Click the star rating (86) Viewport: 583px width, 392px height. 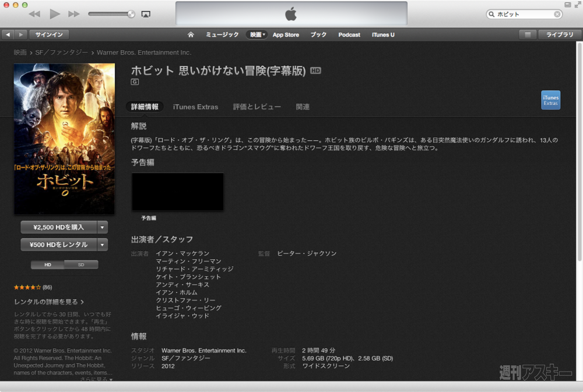pos(33,287)
